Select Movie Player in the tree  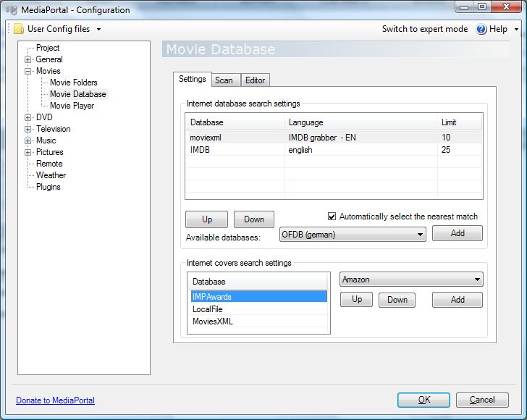[x=72, y=106]
